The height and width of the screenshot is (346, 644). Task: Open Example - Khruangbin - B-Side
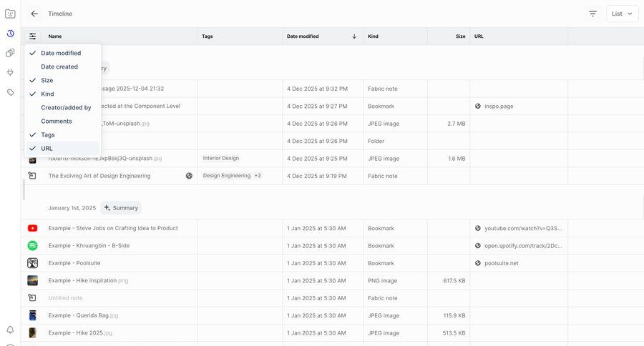pyautogui.click(x=89, y=245)
